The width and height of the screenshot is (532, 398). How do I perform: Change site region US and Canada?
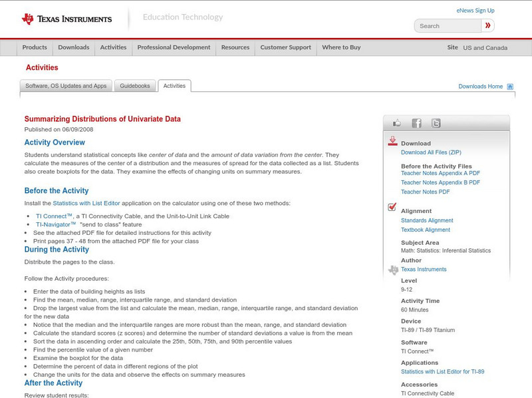point(485,48)
